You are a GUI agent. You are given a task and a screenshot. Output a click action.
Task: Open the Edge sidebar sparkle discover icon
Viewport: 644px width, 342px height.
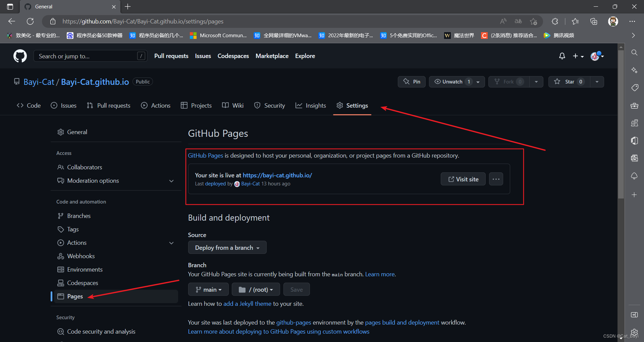coord(634,70)
